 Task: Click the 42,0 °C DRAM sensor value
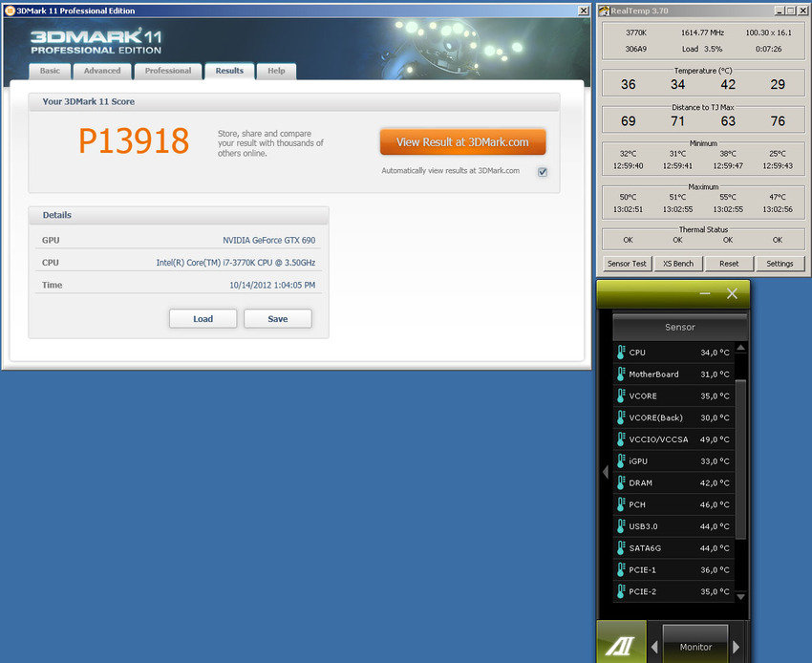(715, 482)
